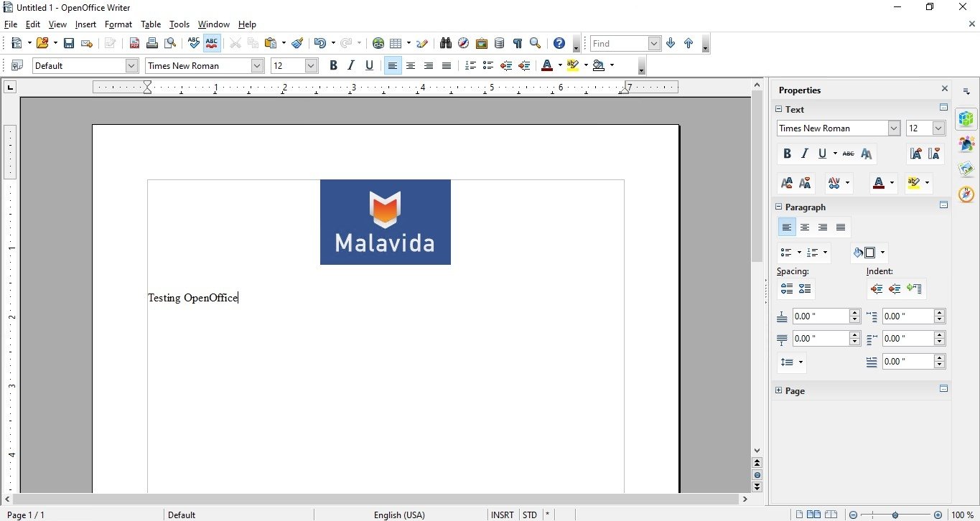Open the Gallery from the toolbar
Screen dimensions: 980x521
point(482,43)
